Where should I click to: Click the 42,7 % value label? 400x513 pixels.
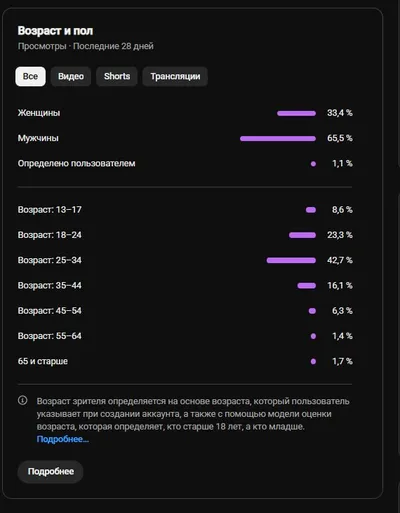(340, 260)
